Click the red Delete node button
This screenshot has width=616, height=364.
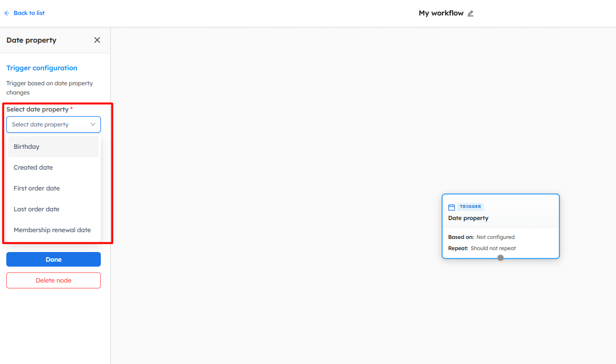53,281
